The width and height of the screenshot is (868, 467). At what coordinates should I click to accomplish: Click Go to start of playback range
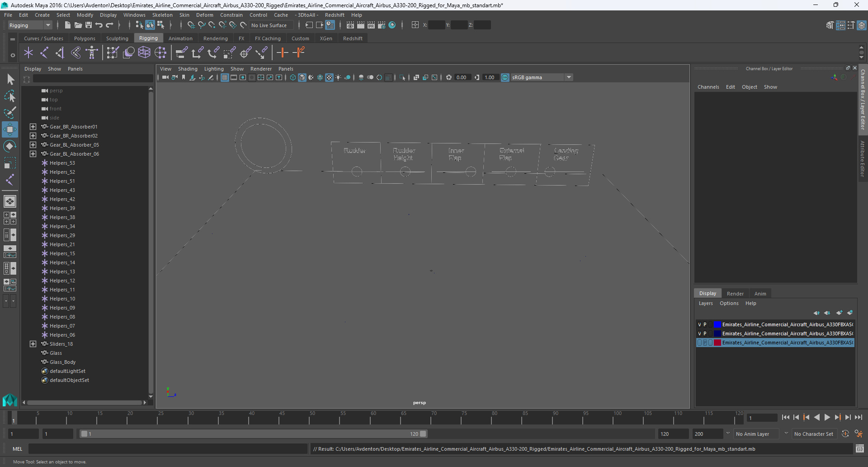click(x=786, y=417)
